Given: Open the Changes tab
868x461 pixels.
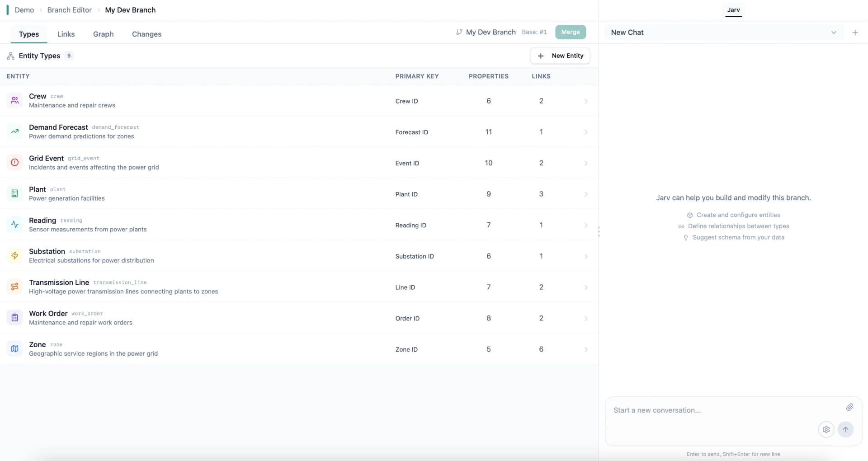Looking at the screenshot, I should (x=146, y=34).
